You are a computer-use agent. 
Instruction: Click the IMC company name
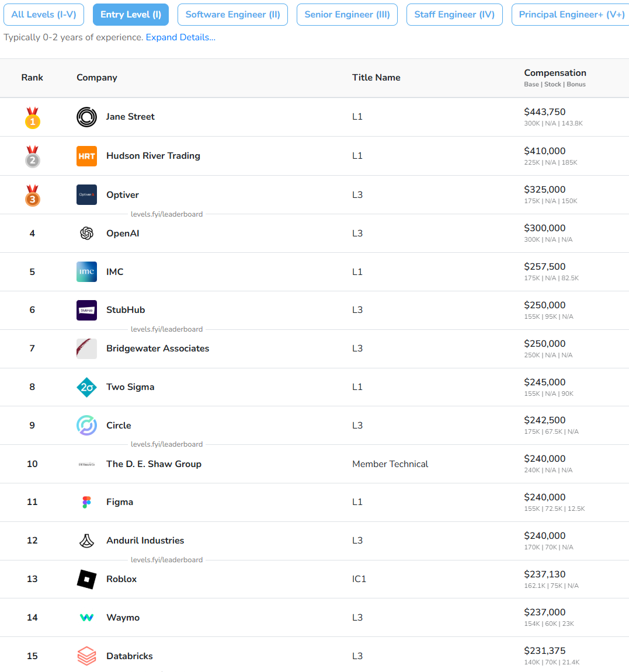pos(115,271)
